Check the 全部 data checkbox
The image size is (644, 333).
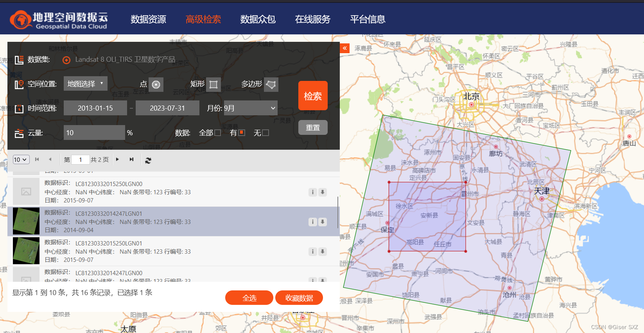click(x=218, y=133)
